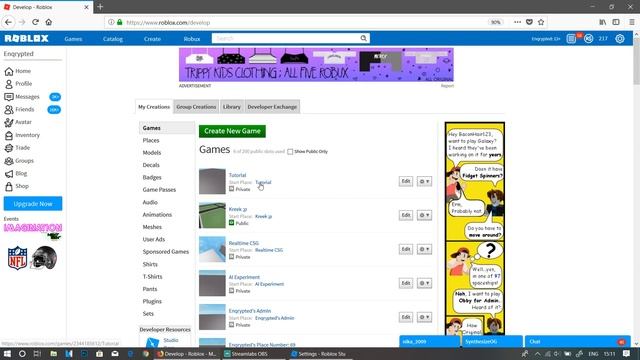This screenshot has height=360, width=640.
Task: Open the Catalog header menu
Action: [x=113, y=39]
